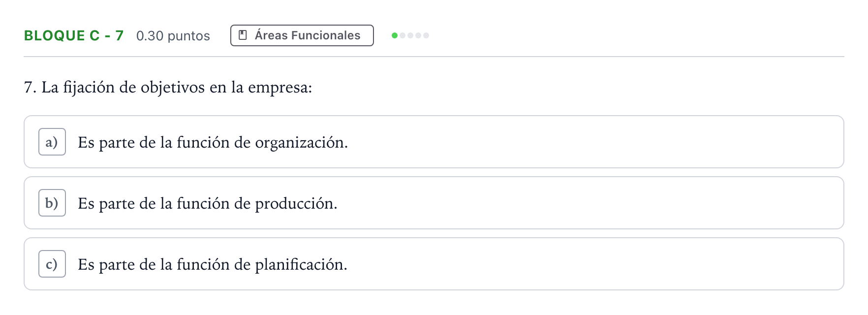Select answer text "función de organización"
The width and height of the screenshot is (868, 315).
click(262, 143)
